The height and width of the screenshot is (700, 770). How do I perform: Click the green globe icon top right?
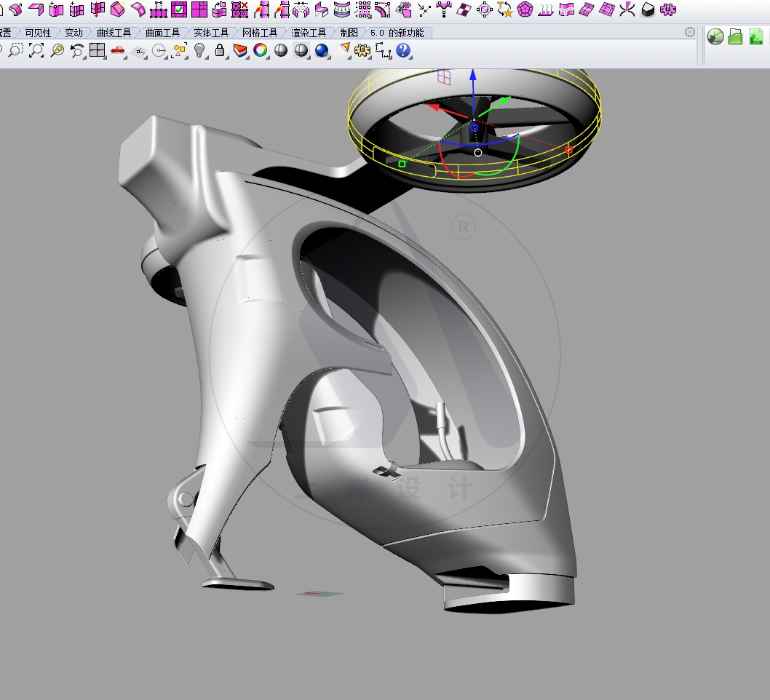pos(715,36)
